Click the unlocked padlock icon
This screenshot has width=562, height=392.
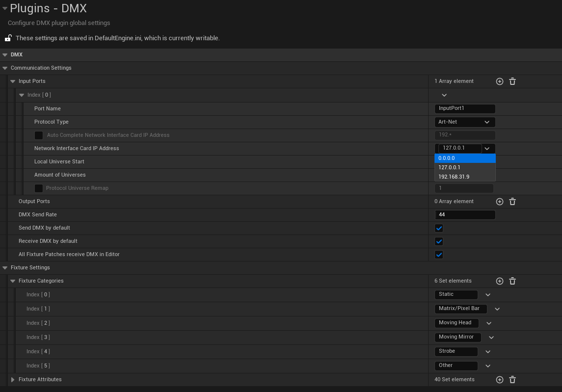tap(8, 38)
